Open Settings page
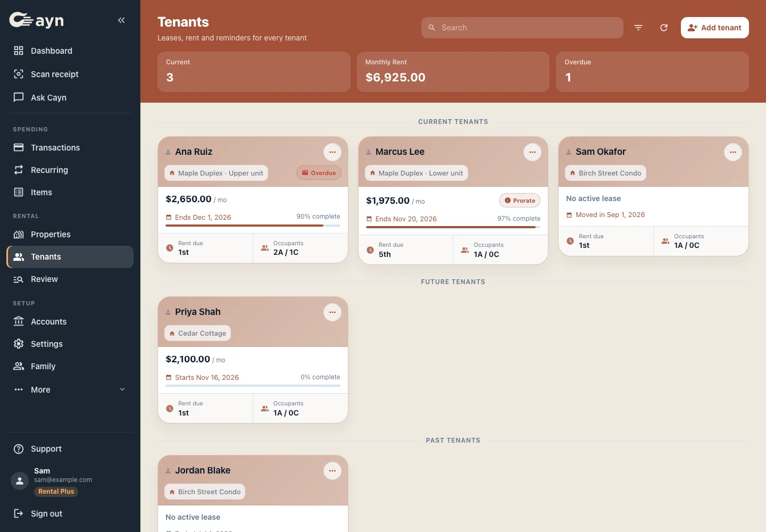The width and height of the screenshot is (766, 532). click(x=70, y=344)
